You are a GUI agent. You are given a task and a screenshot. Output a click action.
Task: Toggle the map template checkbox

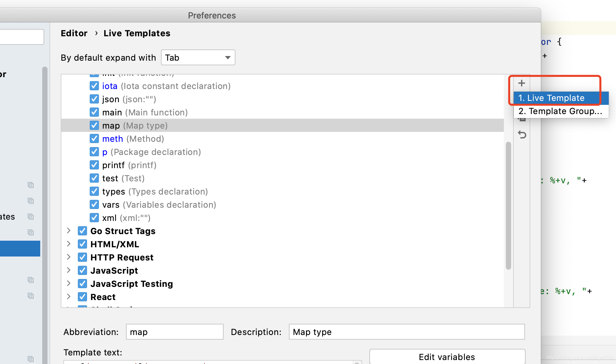pyautogui.click(x=94, y=125)
